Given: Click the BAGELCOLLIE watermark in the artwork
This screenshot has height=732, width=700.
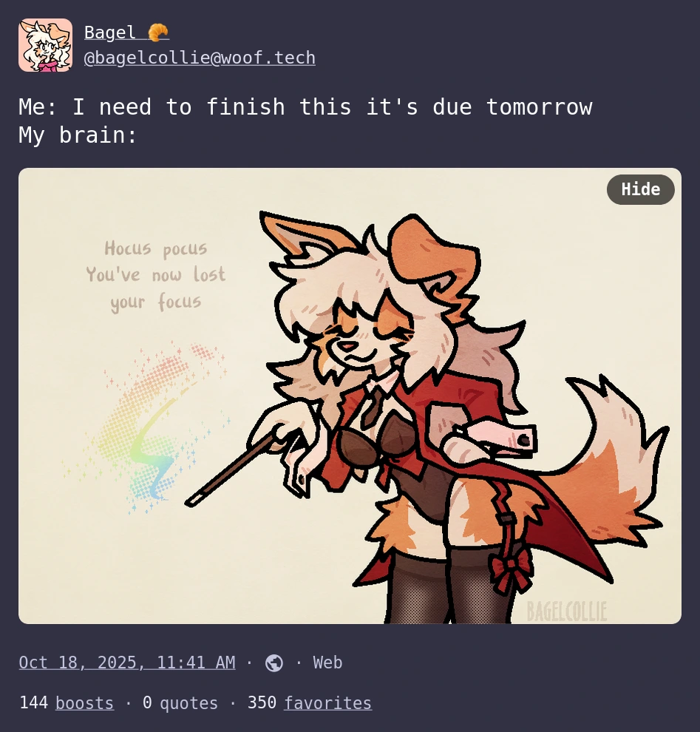Looking at the screenshot, I should coord(566,611).
